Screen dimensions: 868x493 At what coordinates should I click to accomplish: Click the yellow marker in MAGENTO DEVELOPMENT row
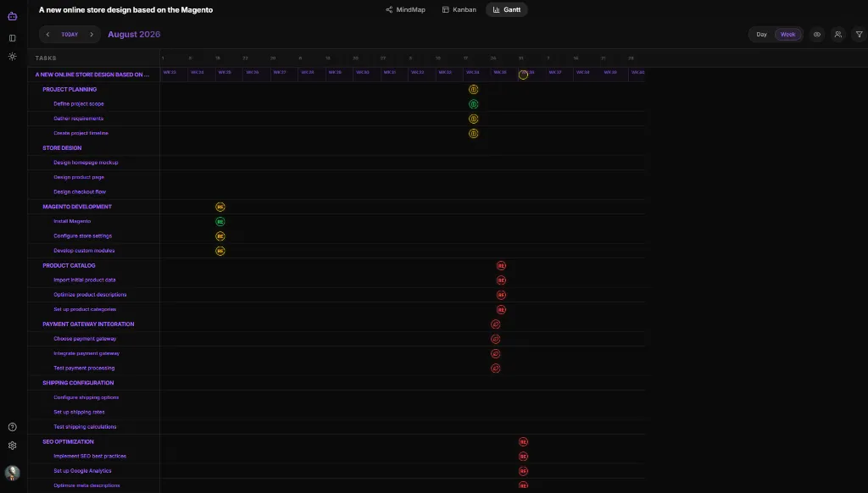click(x=220, y=207)
